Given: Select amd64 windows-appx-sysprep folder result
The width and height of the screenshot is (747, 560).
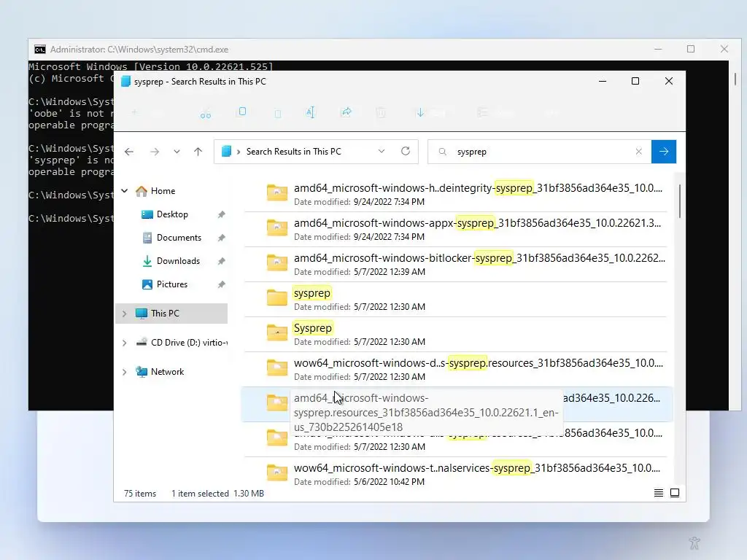Looking at the screenshot, I should [x=455, y=229].
